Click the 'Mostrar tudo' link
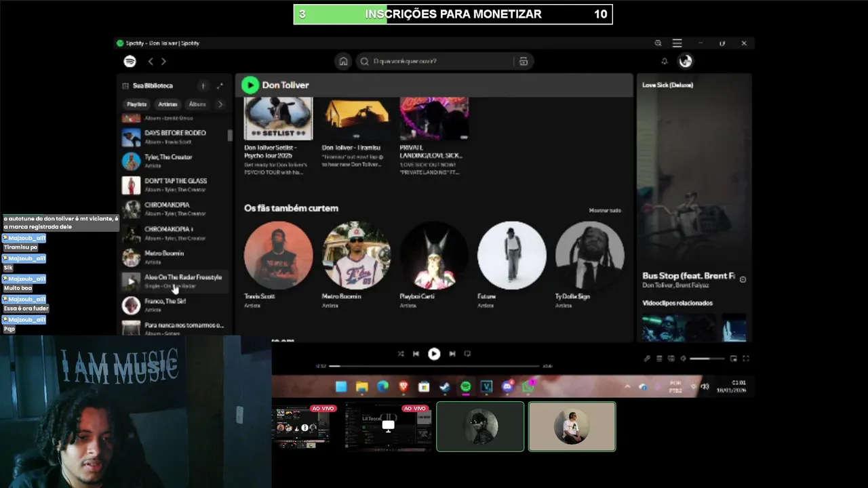Viewport: 868px width, 488px height. pyautogui.click(x=605, y=210)
